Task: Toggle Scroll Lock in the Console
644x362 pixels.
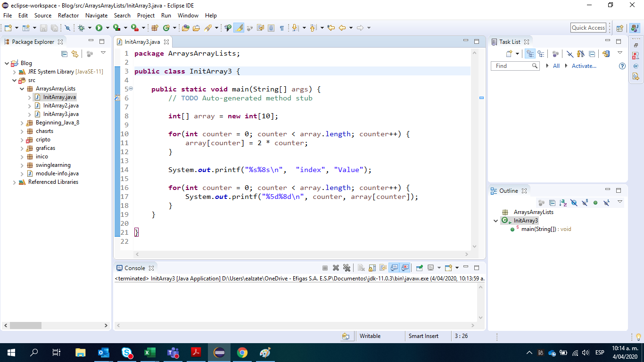Action: pyautogui.click(x=371, y=268)
